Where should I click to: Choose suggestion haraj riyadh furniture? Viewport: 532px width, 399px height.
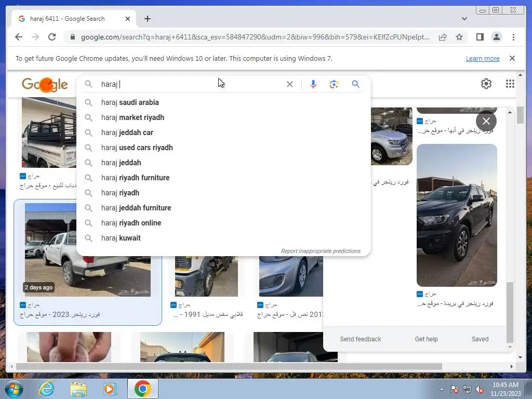pos(223,178)
